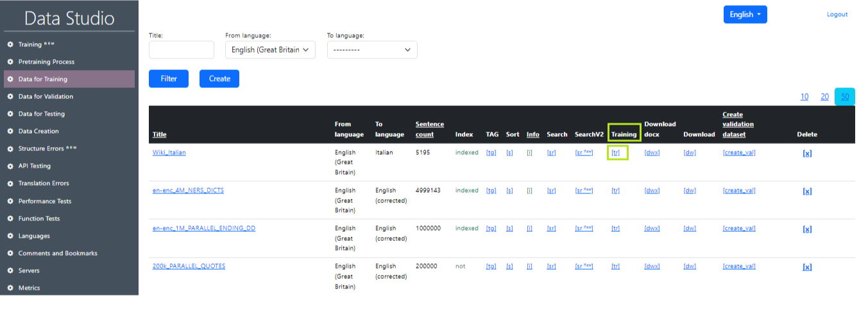Click [s] sort link for en-enc_4M_NERS_DICTS

509,190
